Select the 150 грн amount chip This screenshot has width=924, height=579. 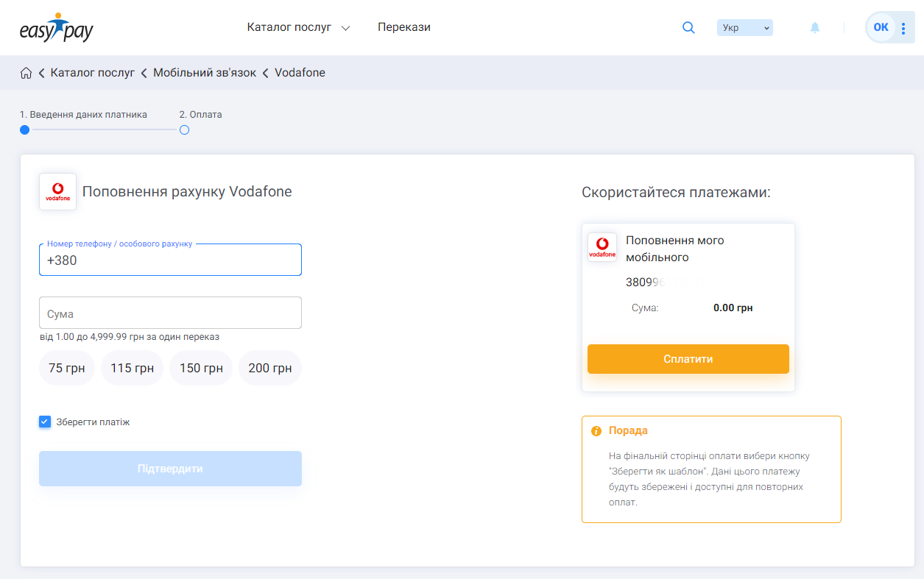200,367
